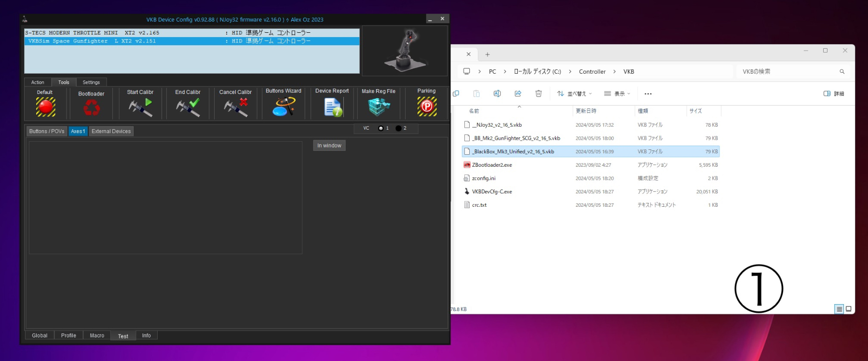Image resolution: width=868 pixels, height=361 pixels.
Task: Open the see more ellipsis menu
Action: [648, 94]
